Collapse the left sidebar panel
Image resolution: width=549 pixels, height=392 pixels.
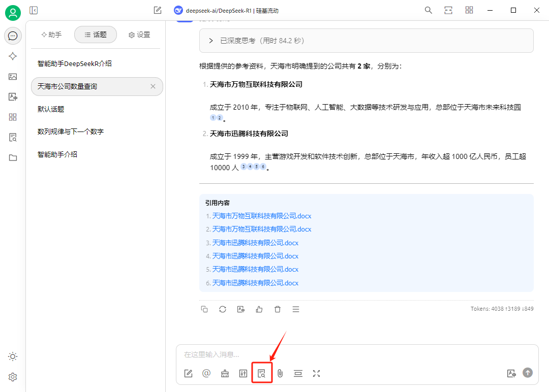(34, 10)
